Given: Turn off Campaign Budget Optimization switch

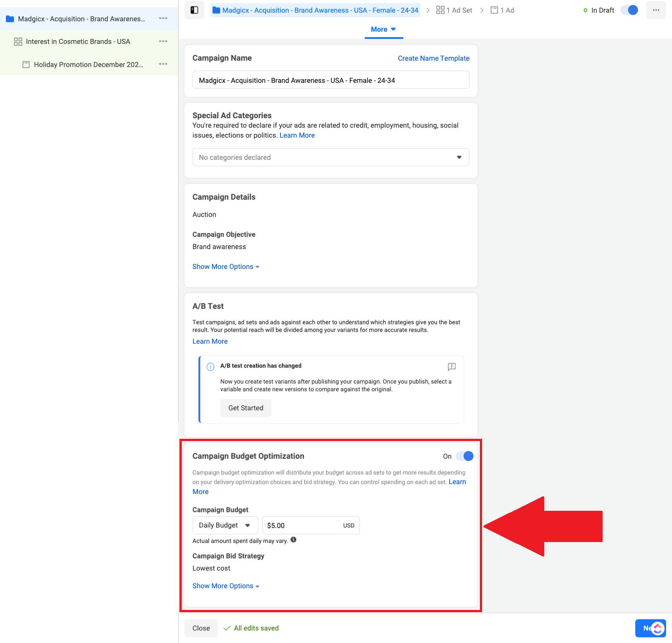Looking at the screenshot, I should 465,456.
